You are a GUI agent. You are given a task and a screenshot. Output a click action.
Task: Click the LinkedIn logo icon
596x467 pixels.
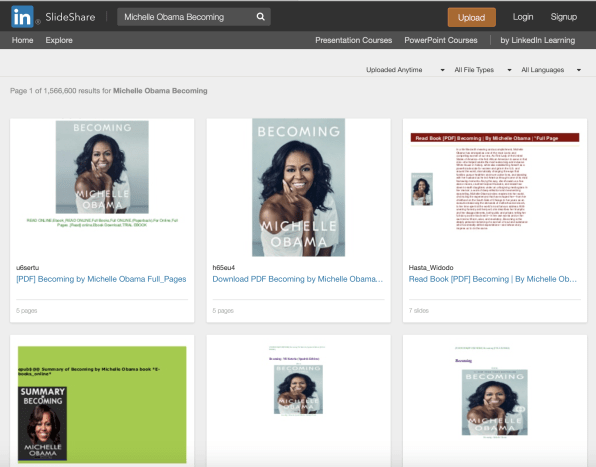click(22, 17)
